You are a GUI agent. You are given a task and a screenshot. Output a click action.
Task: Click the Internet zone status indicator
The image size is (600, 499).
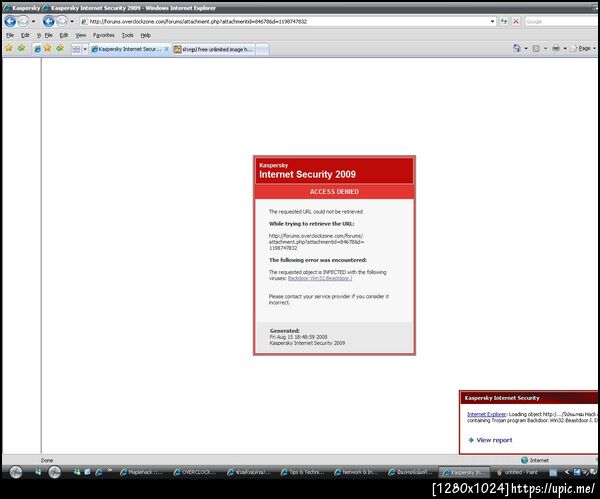click(535, 460)
